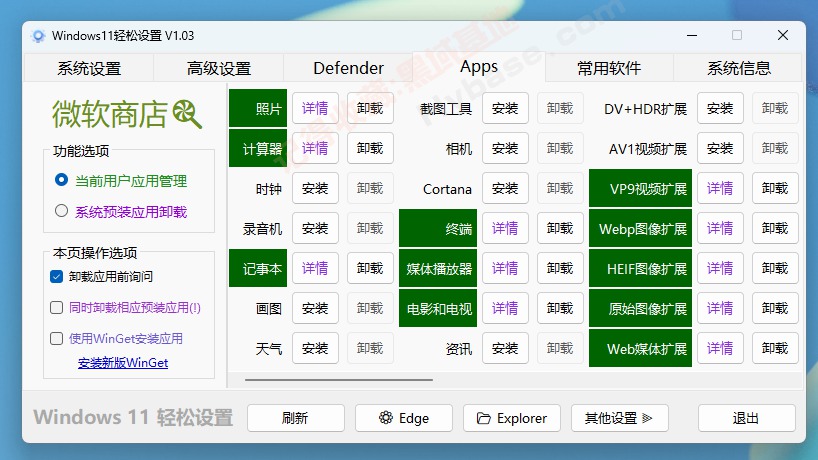Uninstall Web媒体扩展
818x460 pixels.
point(775,348)
